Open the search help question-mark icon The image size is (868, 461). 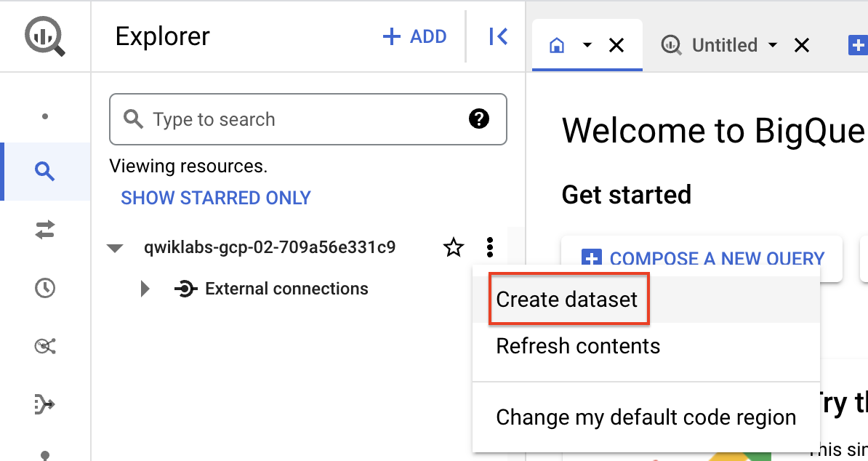coord(479,119)
